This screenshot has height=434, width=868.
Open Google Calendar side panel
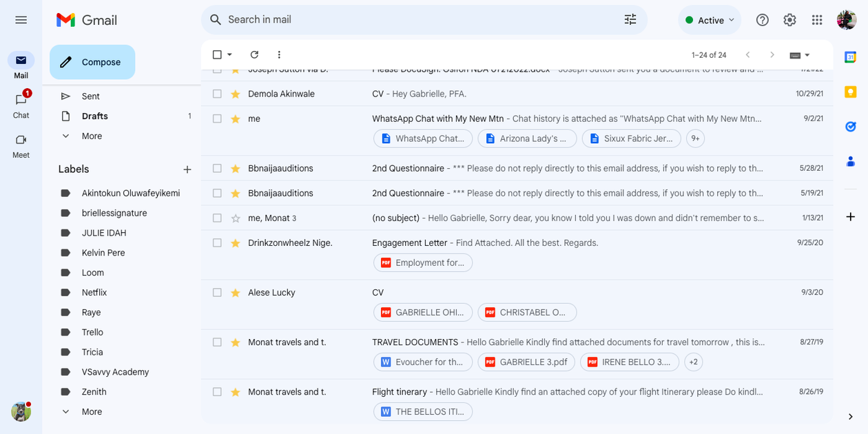(x=850, y=57)
